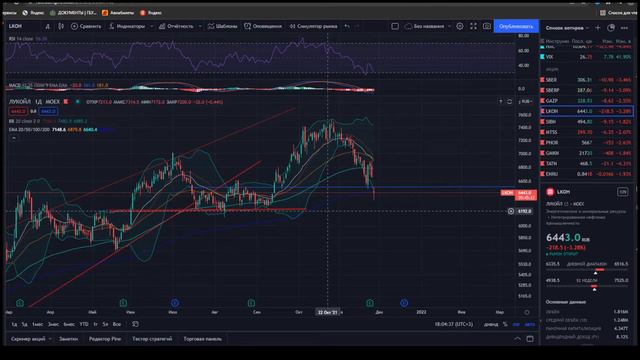
Task: Open the candlestick chart type selector
Action: coord(61,26)
